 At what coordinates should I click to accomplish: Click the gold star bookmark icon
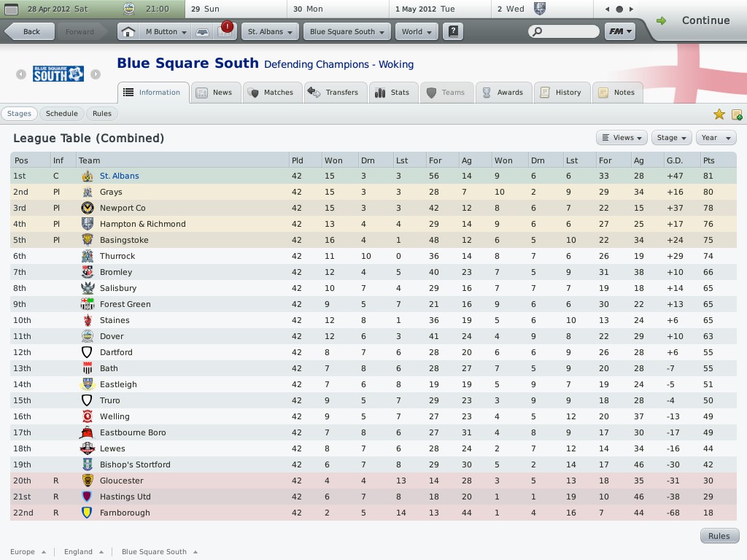click(719, 114)
